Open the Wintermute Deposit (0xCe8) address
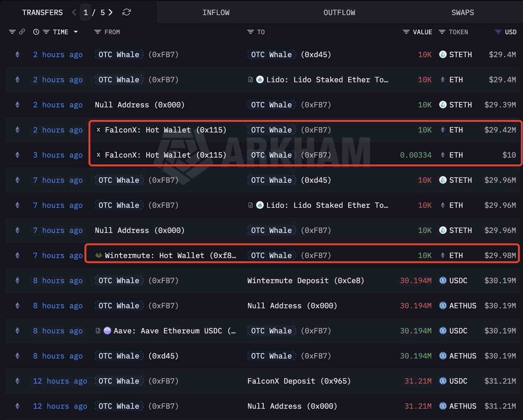 (x=305, y=280)
